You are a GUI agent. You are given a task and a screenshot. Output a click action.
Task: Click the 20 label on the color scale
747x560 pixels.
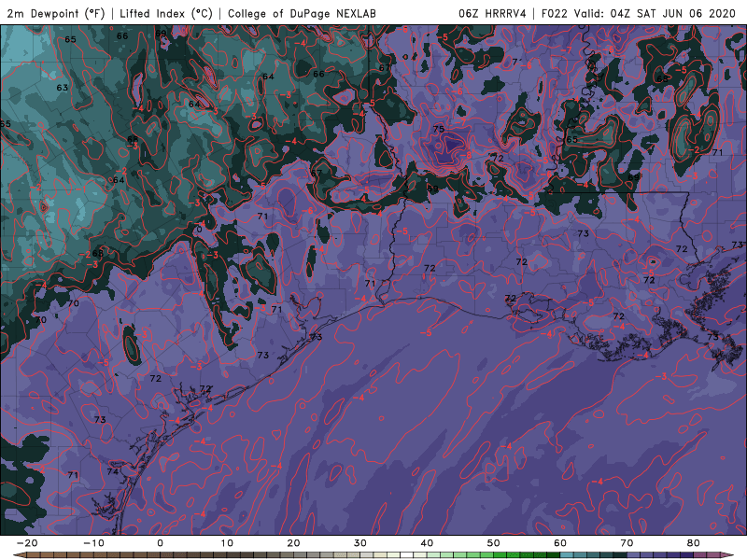coord(293,543)
